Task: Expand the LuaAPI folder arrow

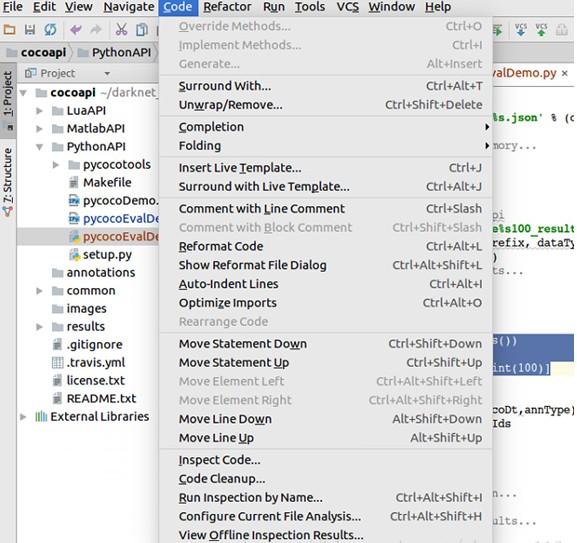Action: pyautogui.click(x=39, y=111)
